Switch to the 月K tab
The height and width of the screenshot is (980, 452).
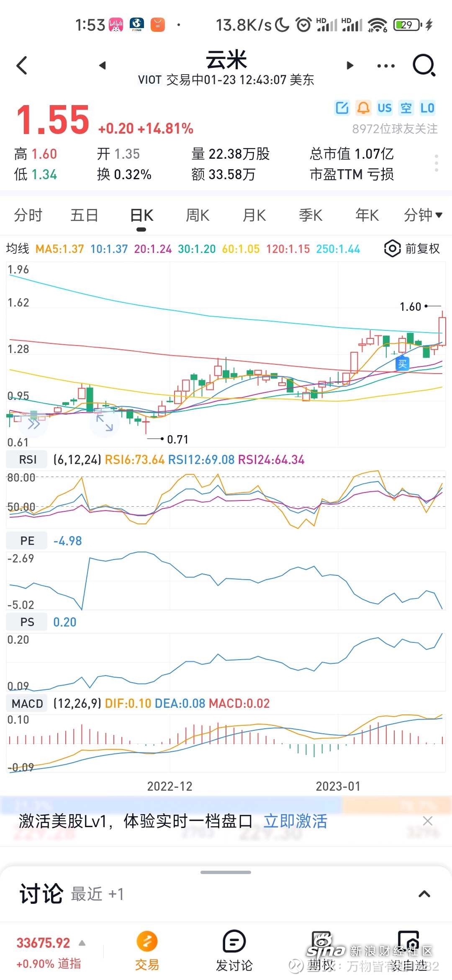pyautogui.click(x=254, y=215)
